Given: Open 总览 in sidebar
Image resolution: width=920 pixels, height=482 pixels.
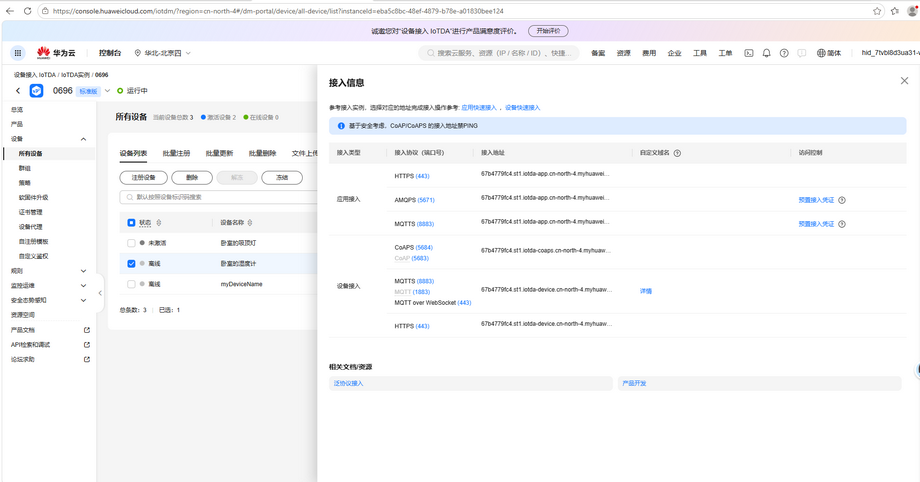Looking at the screenshot, I should (17, 110).
